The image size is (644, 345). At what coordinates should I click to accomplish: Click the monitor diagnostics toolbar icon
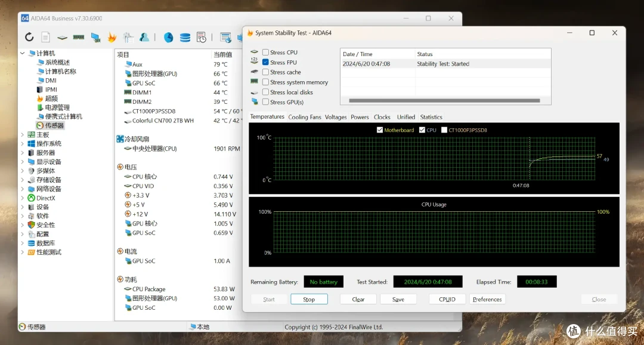pos(95,38)
